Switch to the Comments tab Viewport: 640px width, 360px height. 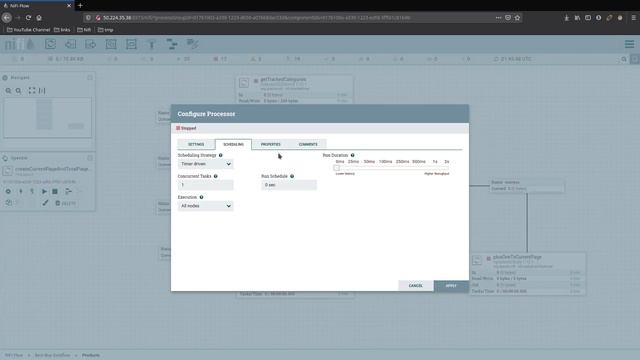pos(308,144)
